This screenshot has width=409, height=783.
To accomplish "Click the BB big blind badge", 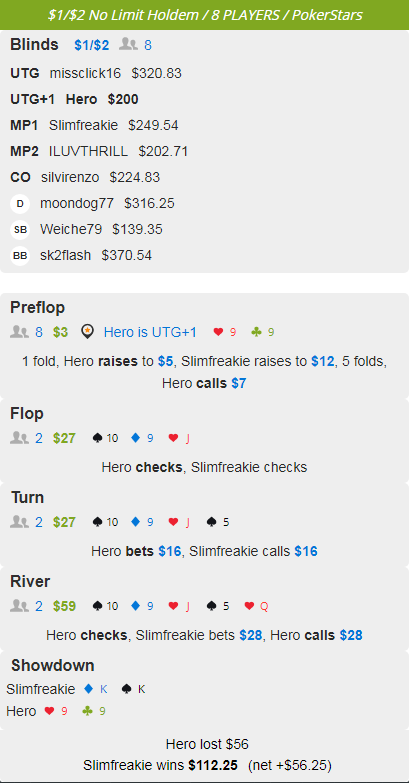I will [x=20, y=256].
